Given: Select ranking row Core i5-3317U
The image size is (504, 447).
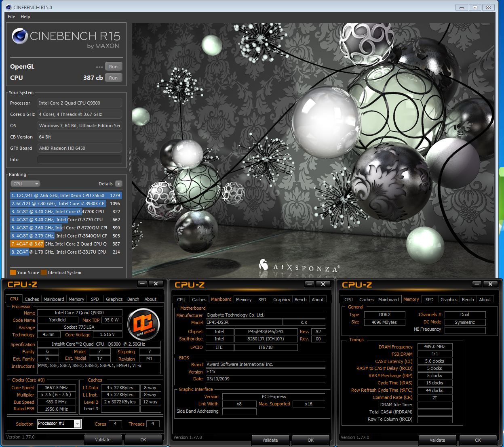Looking at the screenshot, I should tap(66, 252).
